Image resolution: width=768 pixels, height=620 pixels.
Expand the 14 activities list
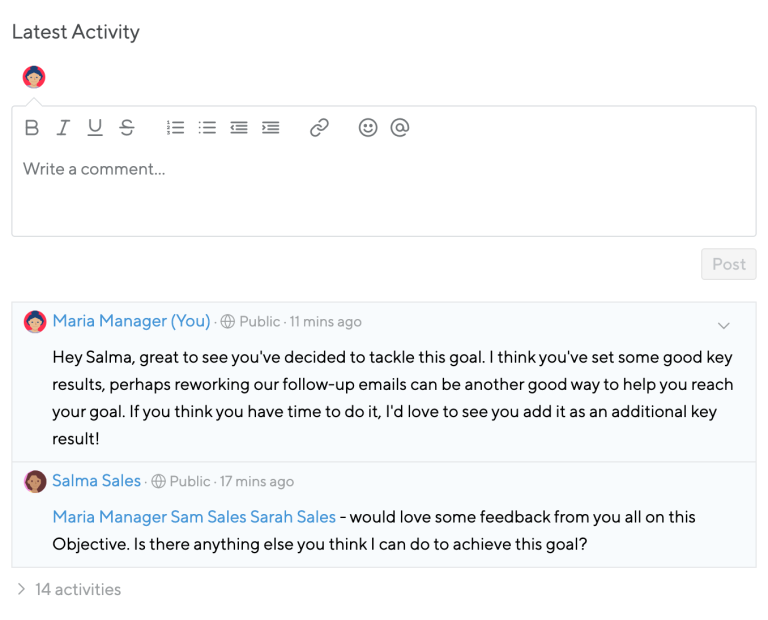click(69, 589)
